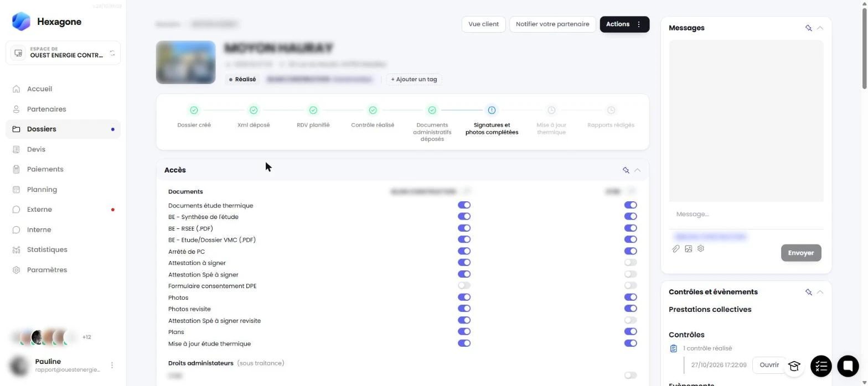Screen dimensions: 868x386
Task: Go to Accueil in the sidebar
Action: [x=63, y=89]
